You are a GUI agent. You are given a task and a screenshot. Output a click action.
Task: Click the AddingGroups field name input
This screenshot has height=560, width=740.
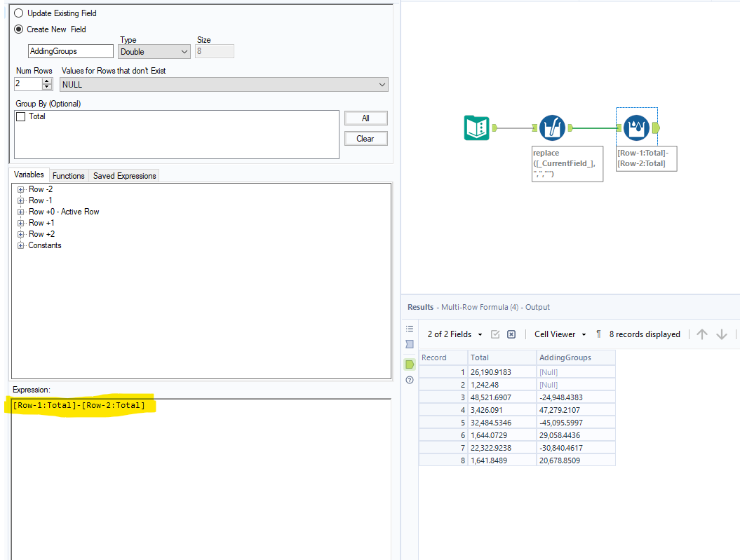70,51
